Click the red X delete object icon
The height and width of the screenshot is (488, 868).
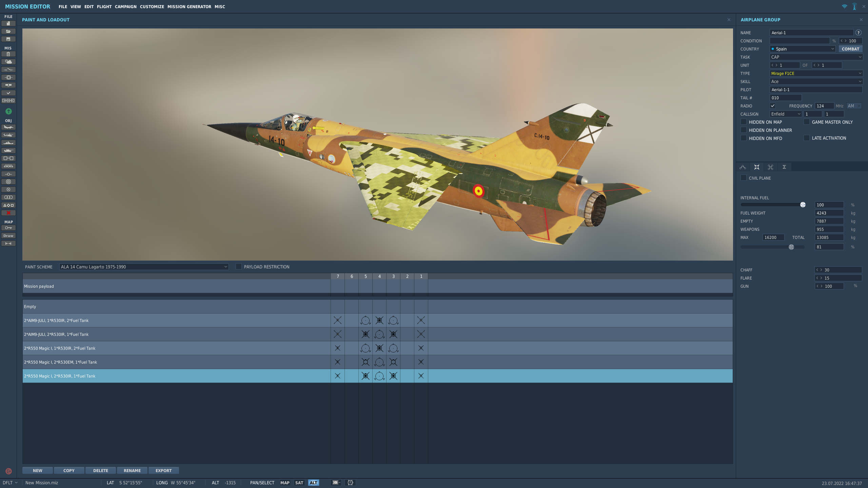[x=8, y=213]
